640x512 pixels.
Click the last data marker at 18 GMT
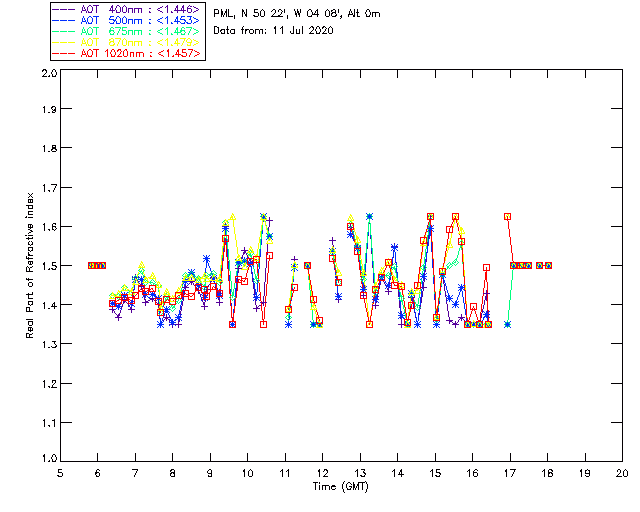[x=549, y=265]
